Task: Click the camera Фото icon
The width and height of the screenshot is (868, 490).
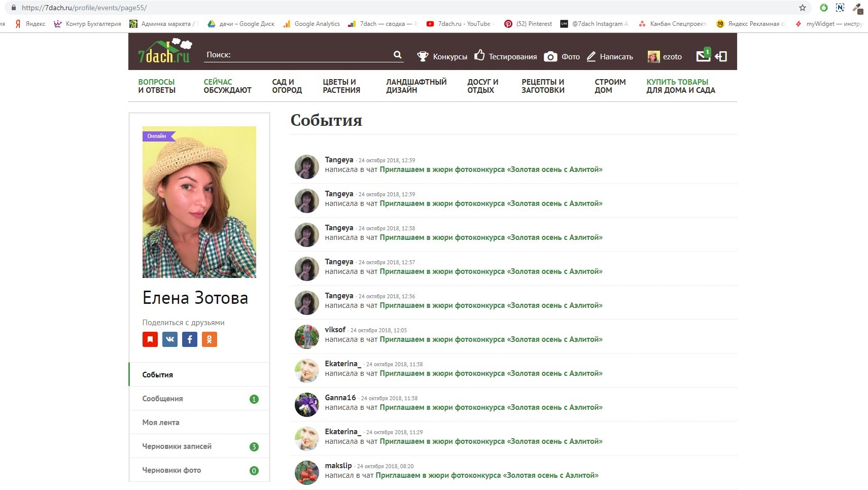Action: (x=550, y=56)
